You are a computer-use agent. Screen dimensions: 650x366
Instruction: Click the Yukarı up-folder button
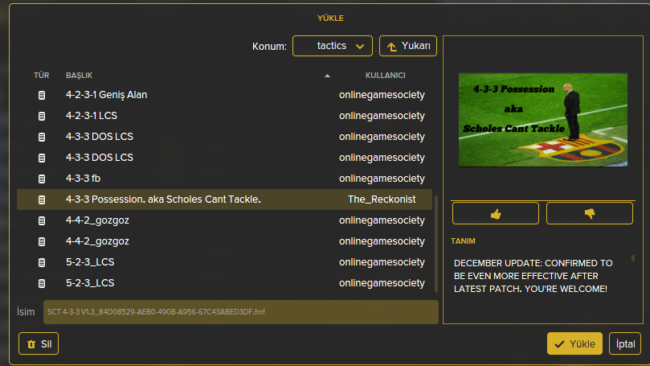click(408, 46)
